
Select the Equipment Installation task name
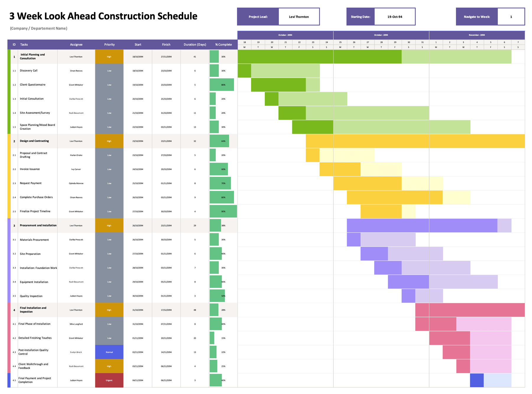34,282
